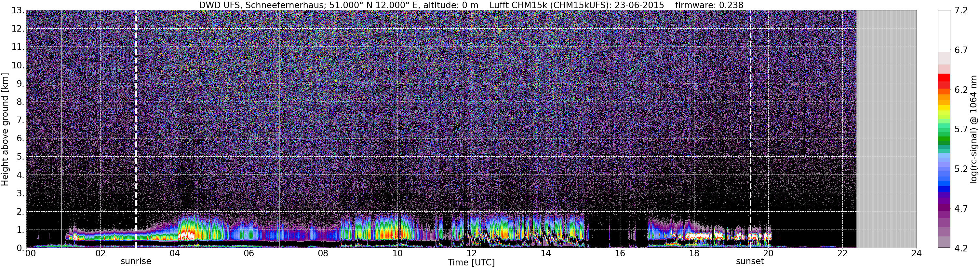Click the 'sunset' label below the axis
Image resolution: width=980 pixels, height=269 pixels.
750,262
